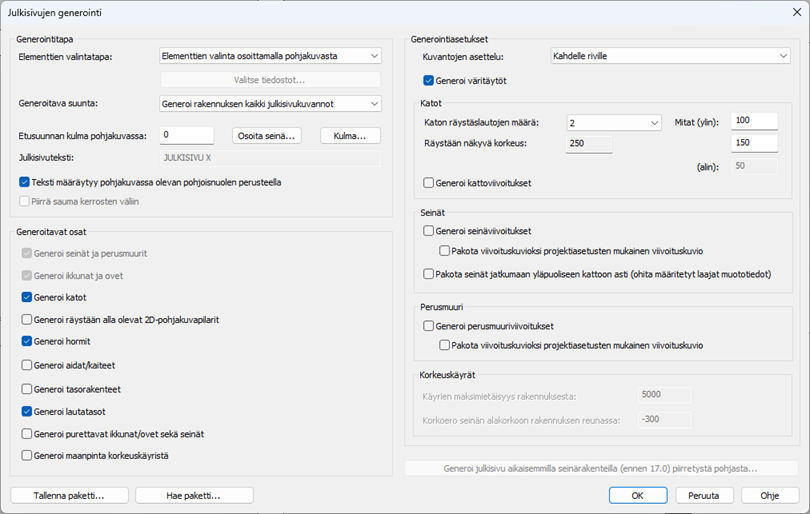Open Hae paketti... dialog
Image resolution: width=810 pixels, height=514 pixels.
[x=194, y=495]
